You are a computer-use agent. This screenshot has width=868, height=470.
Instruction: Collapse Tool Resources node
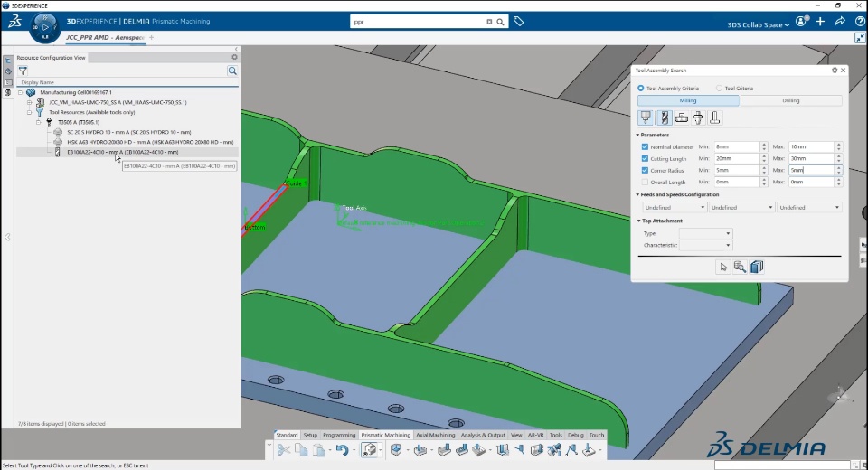point(29,112)
